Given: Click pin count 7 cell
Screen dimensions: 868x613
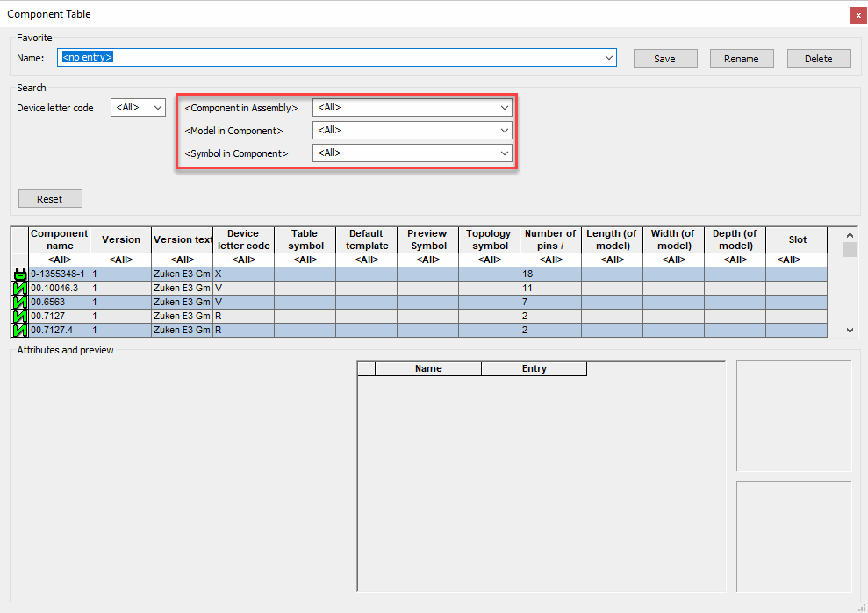Looking at the screenshot, I should [551, 302].
